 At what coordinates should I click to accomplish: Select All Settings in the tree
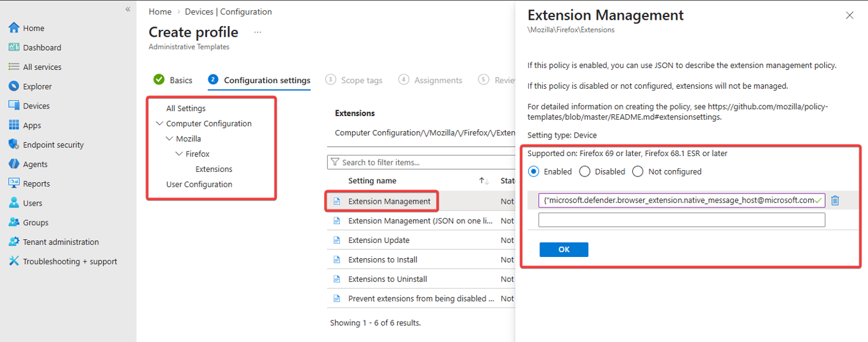pos(186,109)
